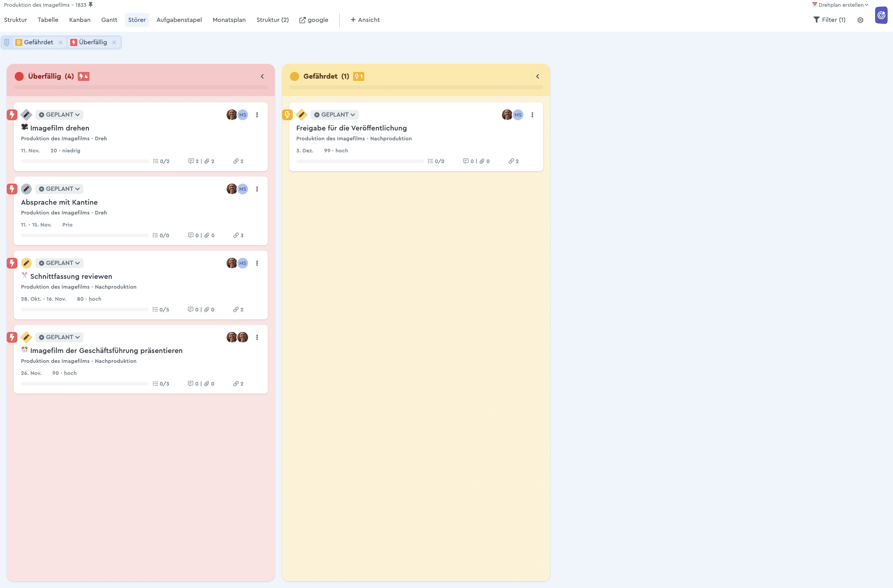
Task: Open GEPLANT status dropdown on Absprache mit Kantine
Action: (59, 189)
